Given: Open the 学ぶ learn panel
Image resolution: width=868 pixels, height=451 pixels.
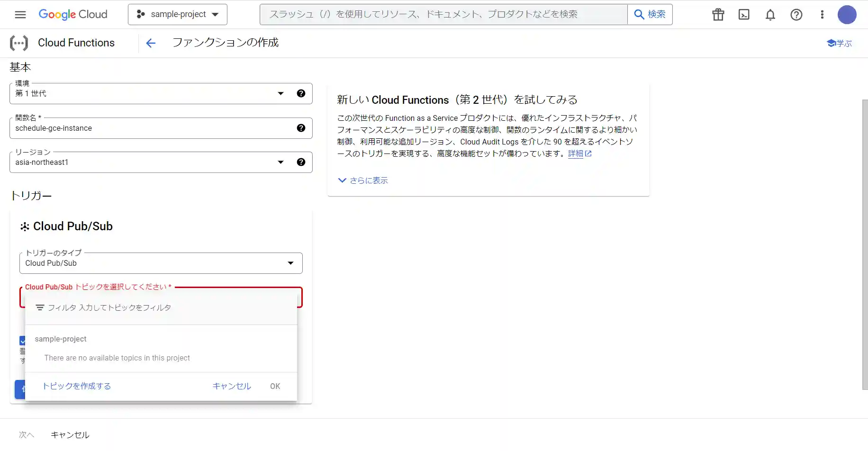Looking at the screenshot, I should click(x=839, y=43).
